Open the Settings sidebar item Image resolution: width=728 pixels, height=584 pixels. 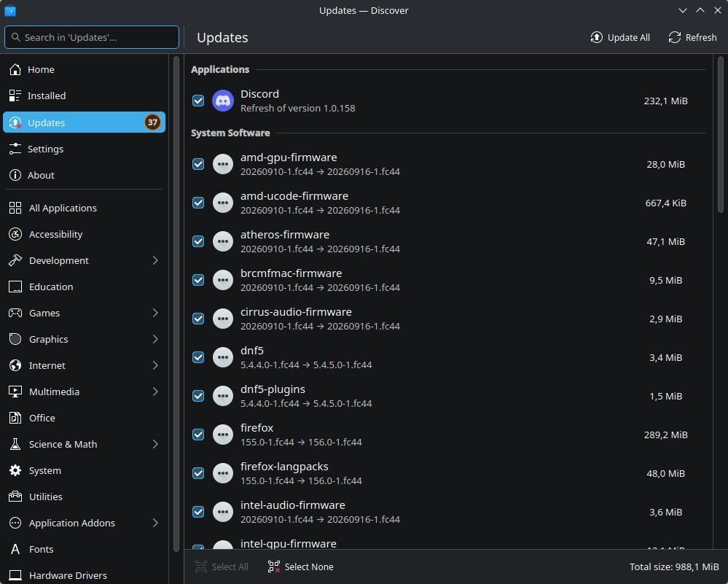[84, 149]
